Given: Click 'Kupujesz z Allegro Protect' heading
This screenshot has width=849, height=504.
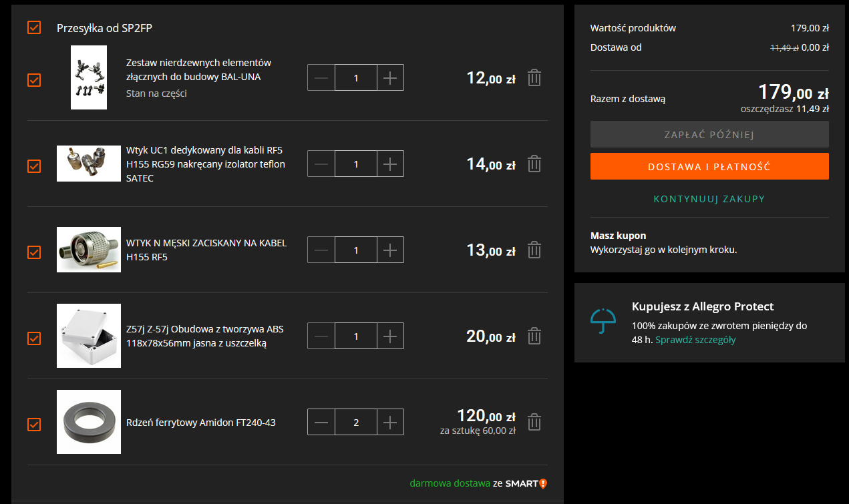Looking at the screenshot, I should point(703,306).
